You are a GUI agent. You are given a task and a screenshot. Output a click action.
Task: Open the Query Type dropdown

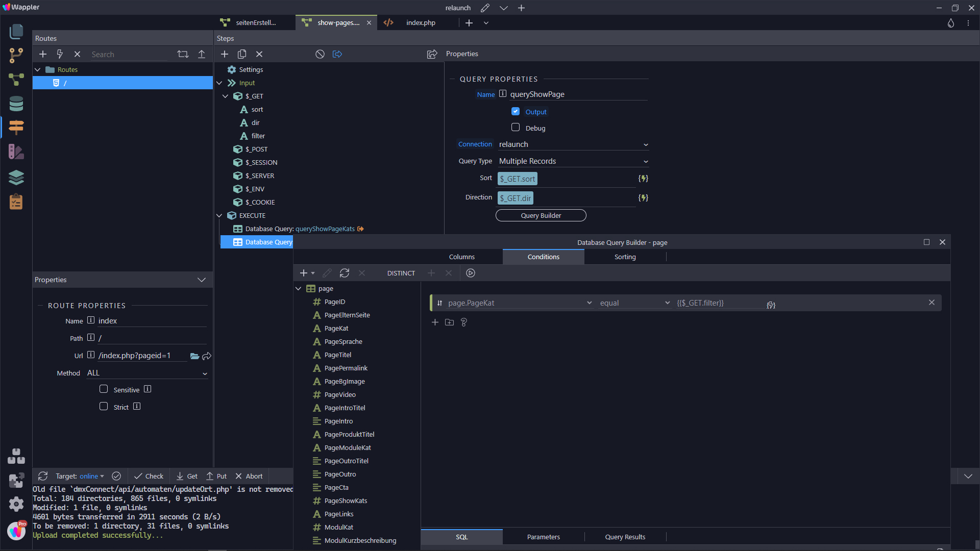point(573,161)
